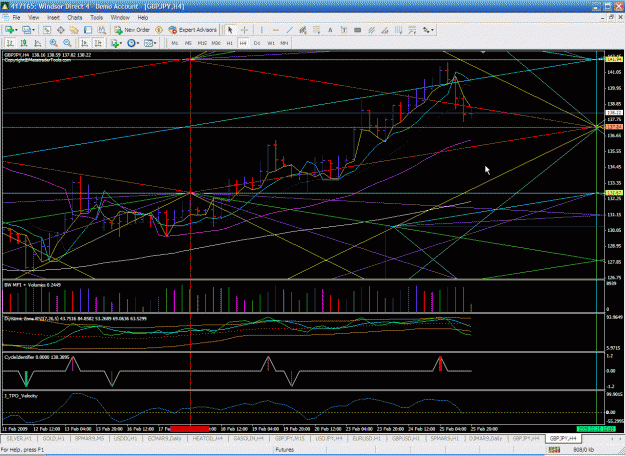The height and width of the screenshot is (456, 625).
Task: Switch chart to Line Chart mode
Action: click(x=37, y=43)
